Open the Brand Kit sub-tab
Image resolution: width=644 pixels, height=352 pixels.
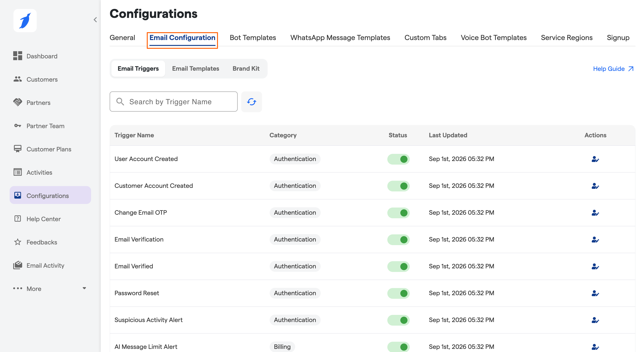pyautogui.click(x=246, y=68)
